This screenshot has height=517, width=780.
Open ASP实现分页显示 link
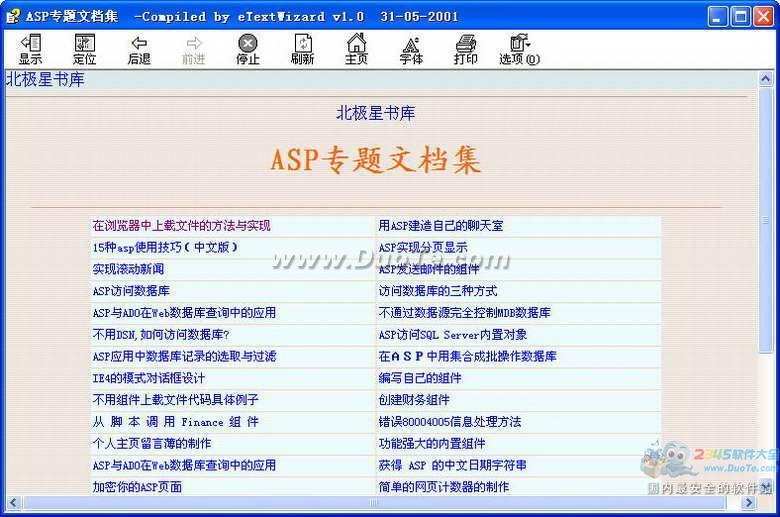click(x=423, y=247)
